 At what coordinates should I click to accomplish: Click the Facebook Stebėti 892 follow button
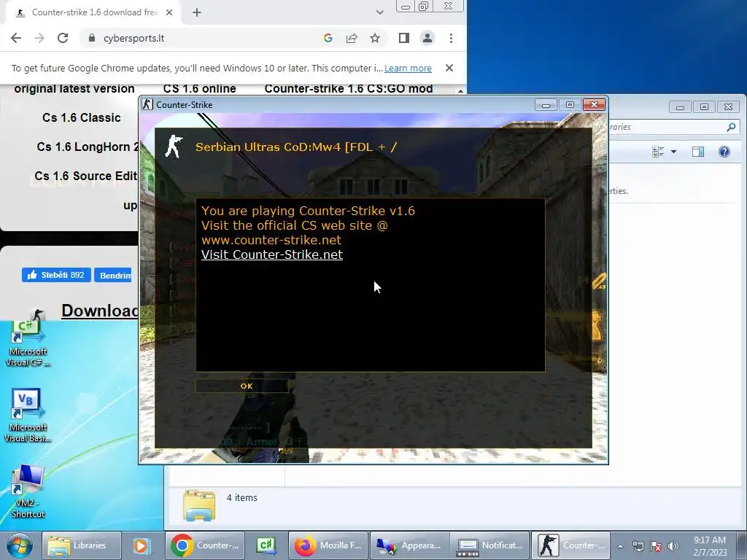pos(56,275)
